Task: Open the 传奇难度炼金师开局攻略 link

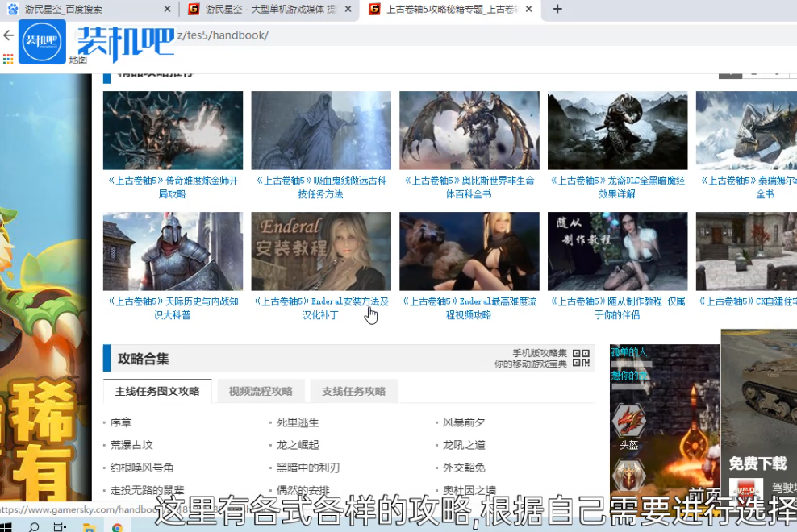Action: pyautogui.click(x=173, y=187)
